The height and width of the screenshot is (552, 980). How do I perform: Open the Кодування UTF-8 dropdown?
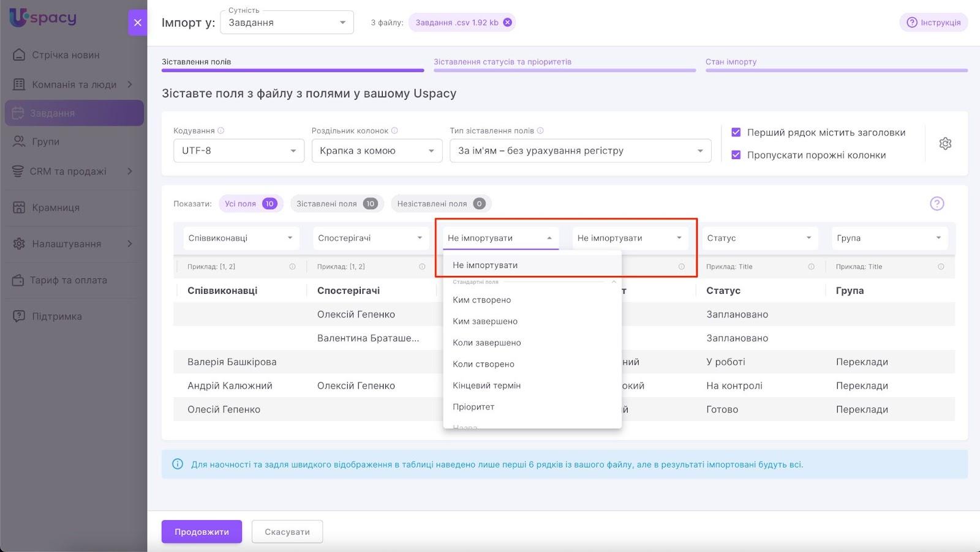click(238, 151)
